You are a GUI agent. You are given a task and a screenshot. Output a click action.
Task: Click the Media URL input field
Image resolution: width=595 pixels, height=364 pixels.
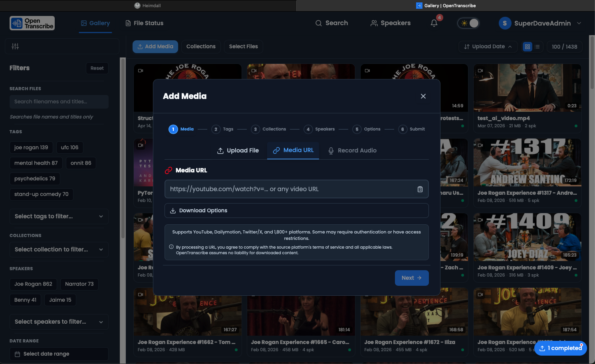(297, 189)
